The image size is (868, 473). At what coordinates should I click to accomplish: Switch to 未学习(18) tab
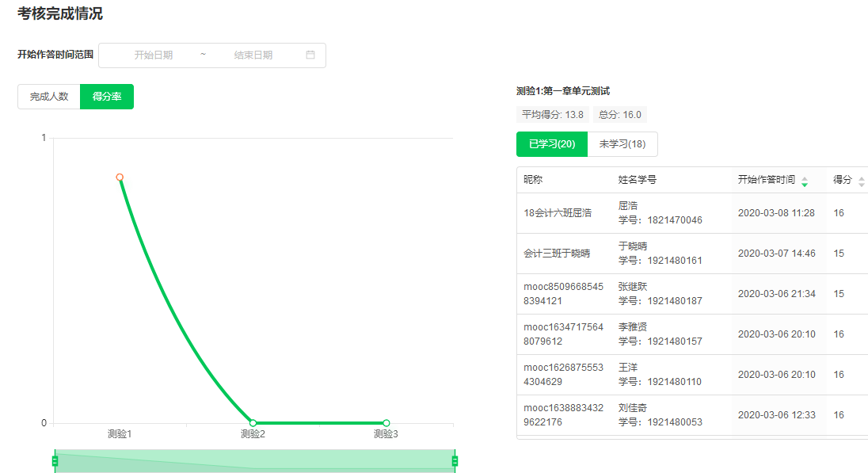point(622,144)
